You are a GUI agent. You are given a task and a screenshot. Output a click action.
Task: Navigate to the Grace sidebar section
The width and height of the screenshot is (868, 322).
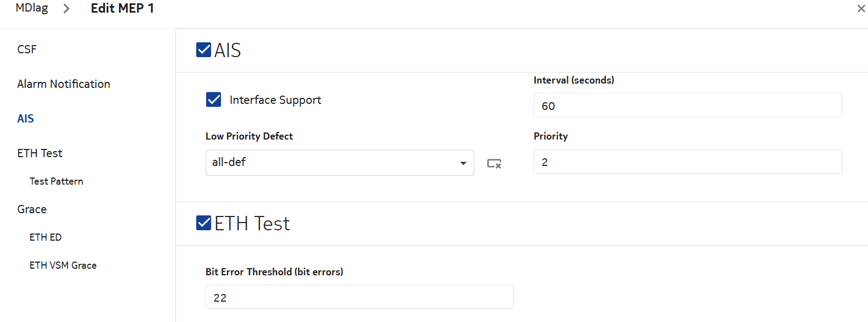point(32,209)
